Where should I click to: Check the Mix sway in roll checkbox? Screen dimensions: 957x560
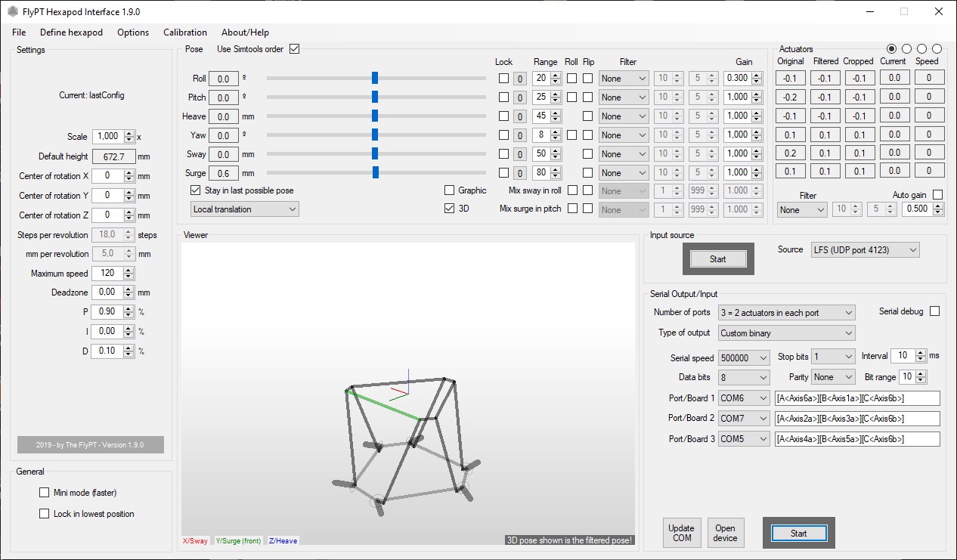tap(572, 190)
